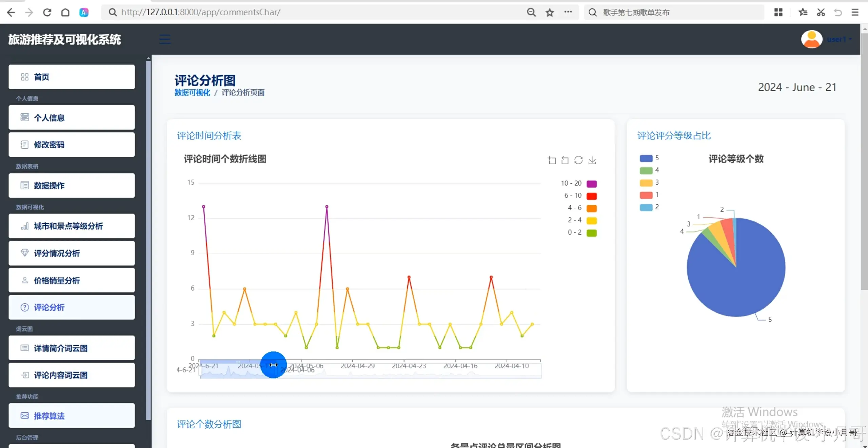The width and height of the screenshot is (868, 448).
Task: Click the 数据可视化 breadcrumb link
Action: point(192,93)
